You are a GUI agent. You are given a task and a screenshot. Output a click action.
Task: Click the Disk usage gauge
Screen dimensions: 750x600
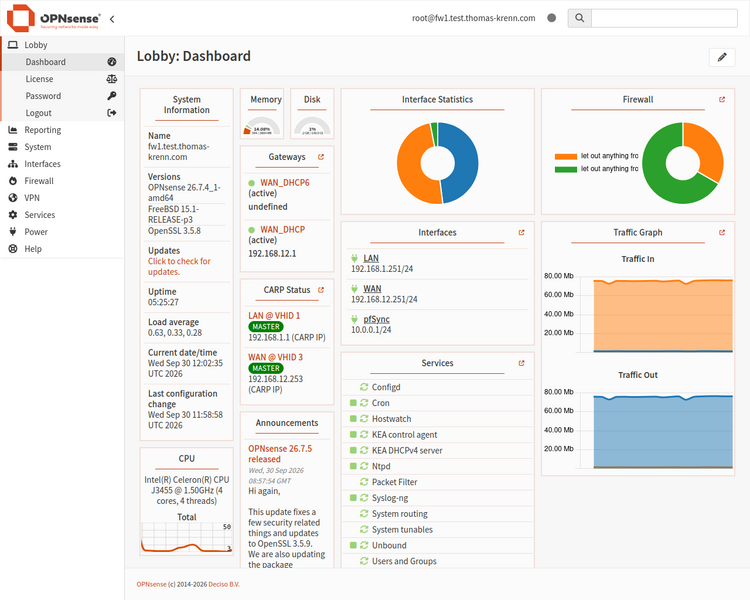pos(312,127)
